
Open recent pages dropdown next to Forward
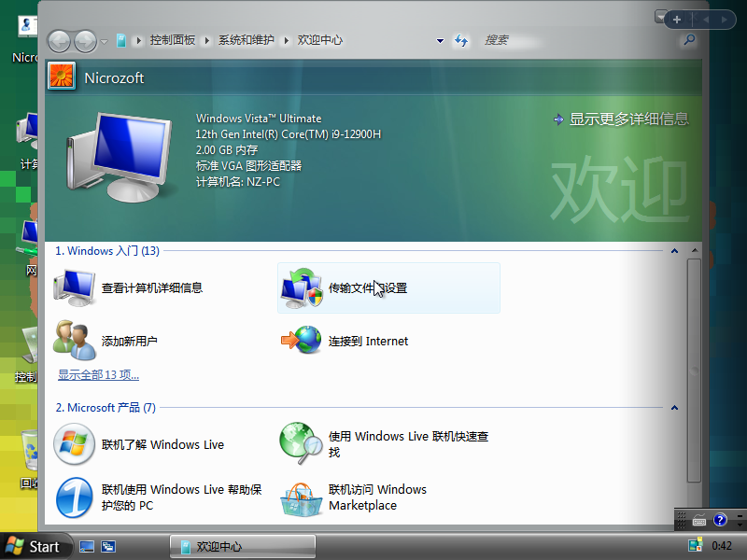click(x=105, y=40)
